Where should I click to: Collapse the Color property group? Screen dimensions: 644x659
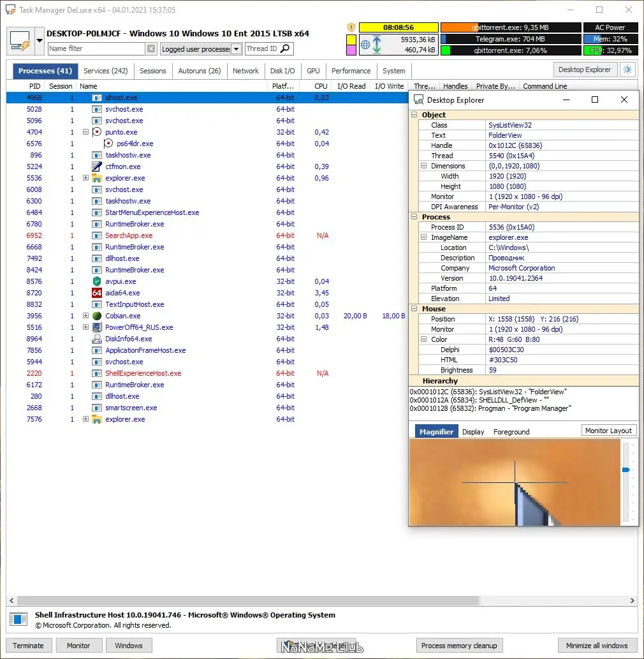coord(424,339)
